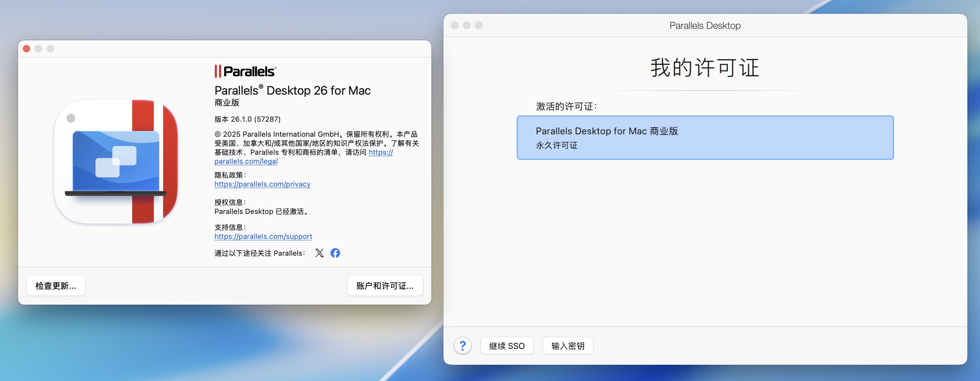Viewport: 980px width, 381px height.
Task: Open Parallels X (Twitter) page icon
Action: 319,253
